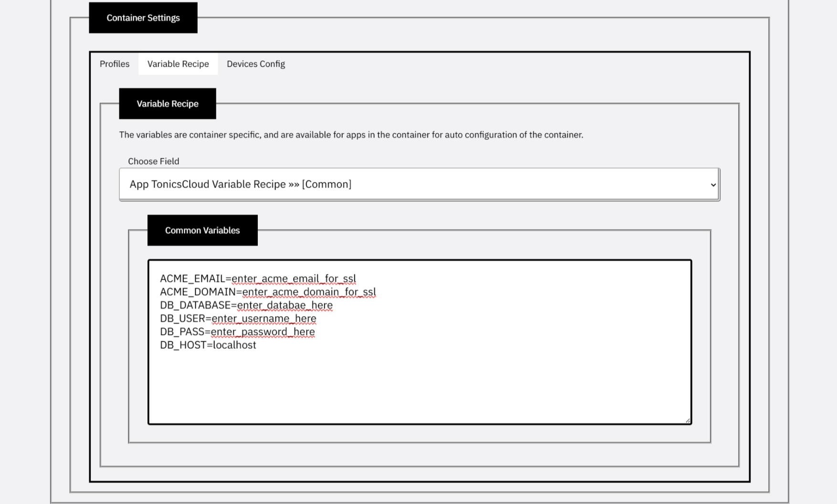Click the Choose Field label
Image resolution: width=837 pixels, height=504 pixels.
click(154, 161)
